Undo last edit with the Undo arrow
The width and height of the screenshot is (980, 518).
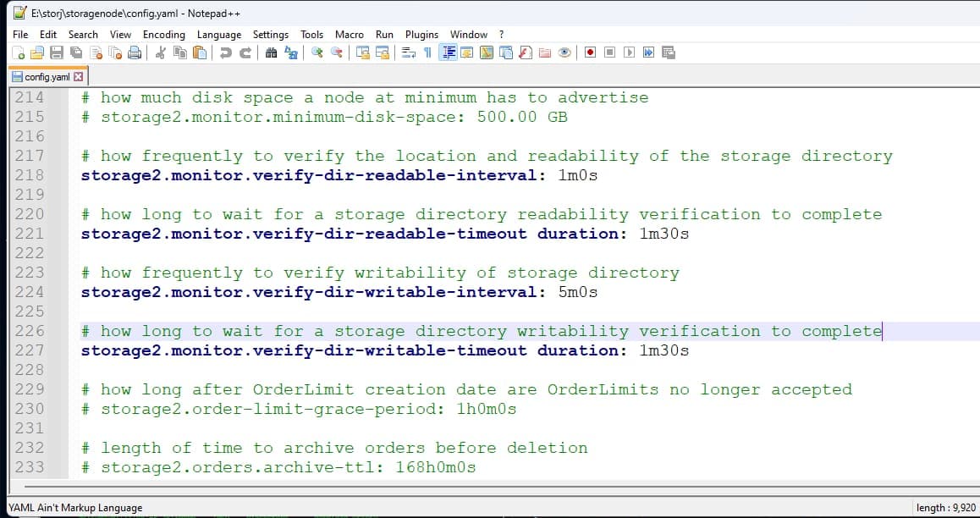tap(226, 53)
